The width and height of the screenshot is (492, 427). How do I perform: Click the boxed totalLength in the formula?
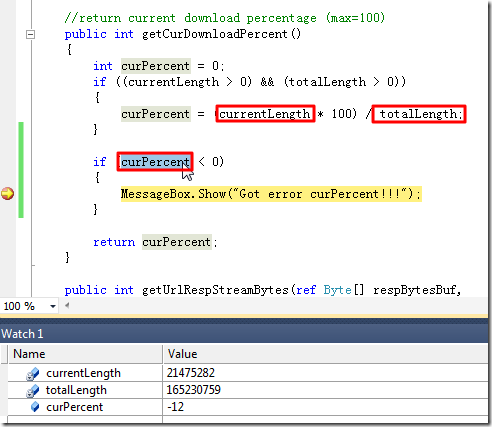click(x=419, y=114)
